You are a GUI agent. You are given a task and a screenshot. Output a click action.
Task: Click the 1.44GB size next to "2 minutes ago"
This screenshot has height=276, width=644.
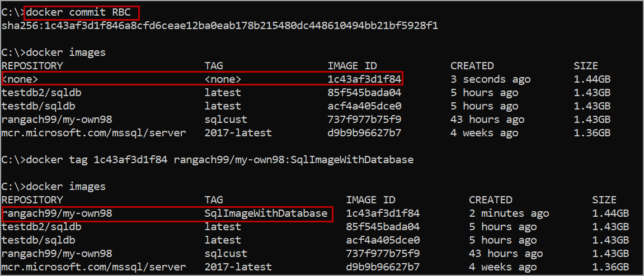point(610,213)
